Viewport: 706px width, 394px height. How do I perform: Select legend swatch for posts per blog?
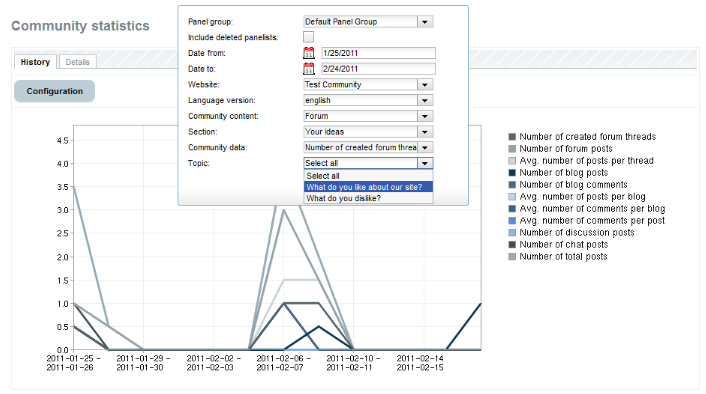512,197
